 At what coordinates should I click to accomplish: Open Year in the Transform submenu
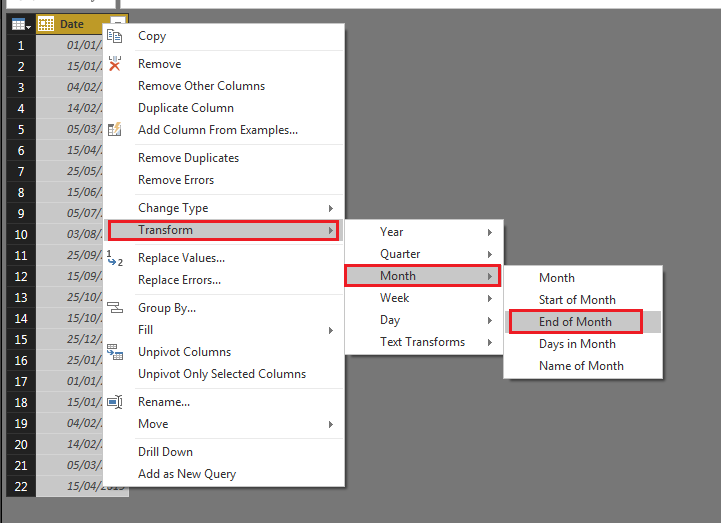[423, 232]
